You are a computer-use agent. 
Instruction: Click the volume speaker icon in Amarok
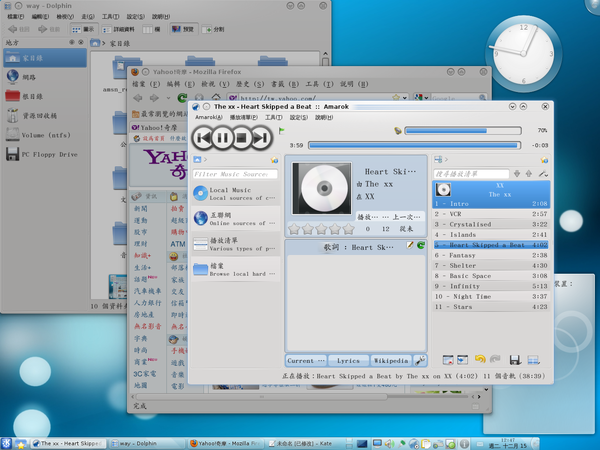398,131
